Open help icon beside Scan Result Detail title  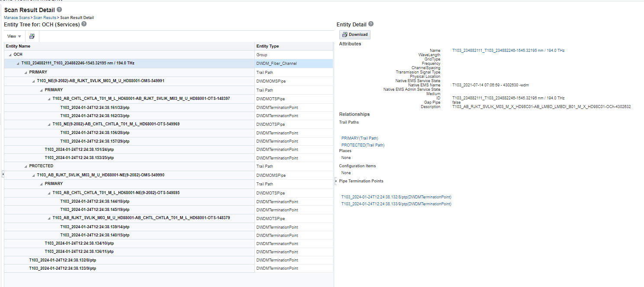coord(59,10)
